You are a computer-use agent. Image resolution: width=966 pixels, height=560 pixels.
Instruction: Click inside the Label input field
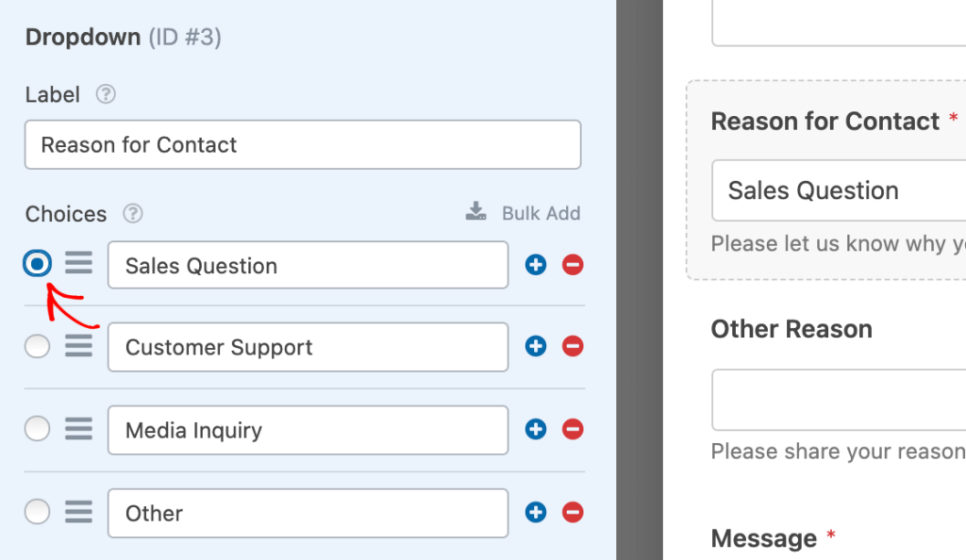tap(302, 144)
